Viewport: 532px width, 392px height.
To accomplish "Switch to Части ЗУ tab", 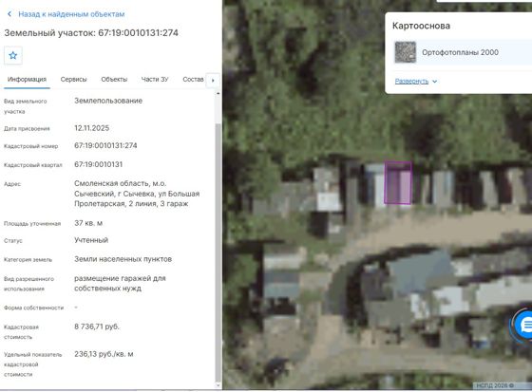I will point(155,80).
